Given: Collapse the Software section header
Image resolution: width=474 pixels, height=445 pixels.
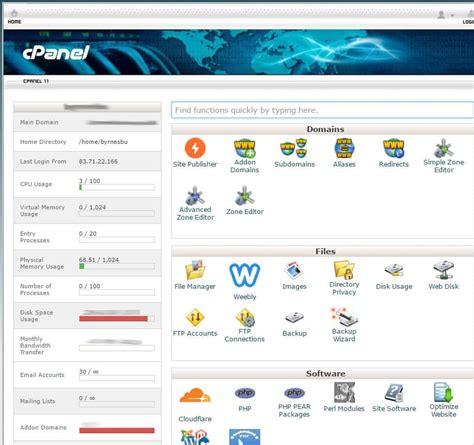Looking at the screenshot, I should point(323,373).
